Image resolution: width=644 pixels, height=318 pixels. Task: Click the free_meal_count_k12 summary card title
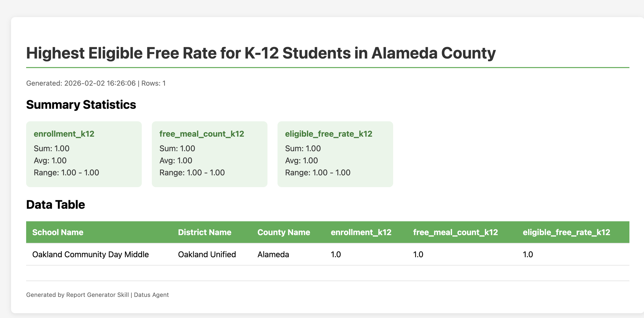click(202, 134)
